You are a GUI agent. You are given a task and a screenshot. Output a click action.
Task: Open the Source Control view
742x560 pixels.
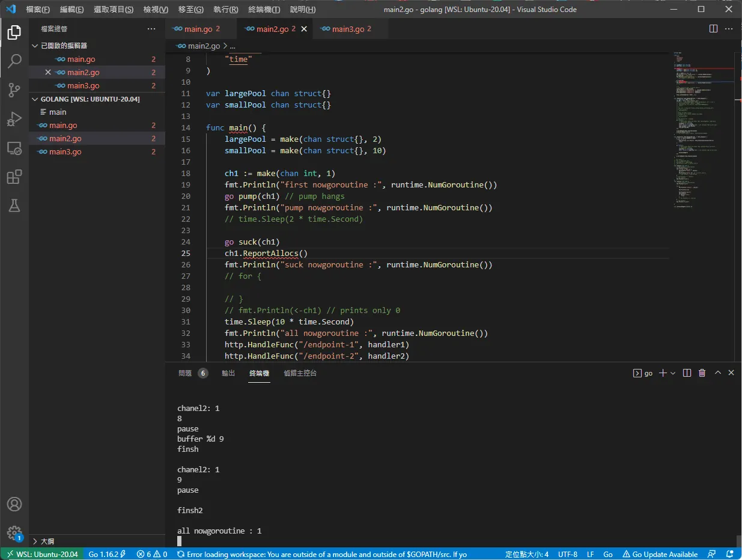14,90
